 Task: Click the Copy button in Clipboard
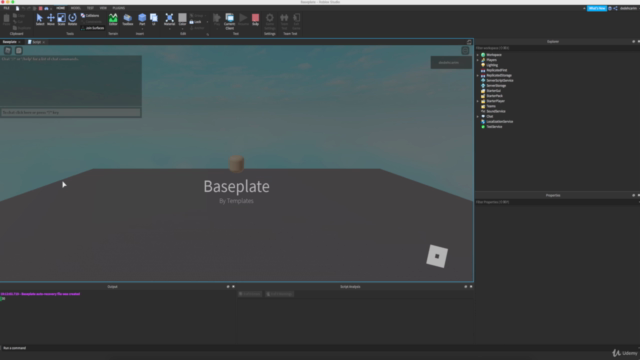[x=19, y=16]
